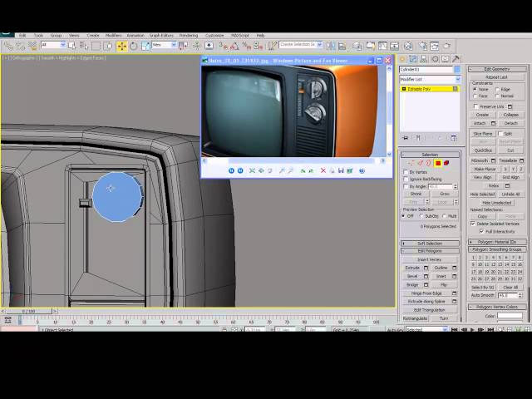The image size is (532, 399).
Task: Expand Polygon: Material IDs rollout
Action: (x=497, y=242)
